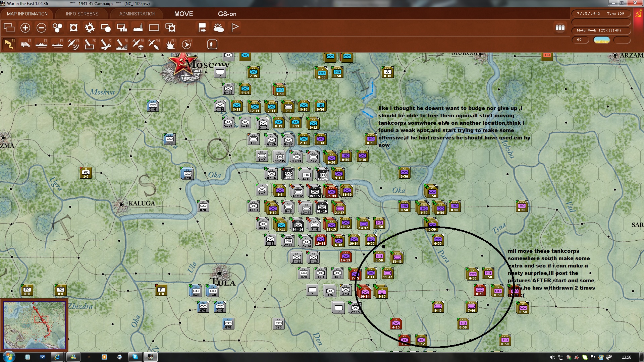Select the 14-13 red unit counter

345,257
